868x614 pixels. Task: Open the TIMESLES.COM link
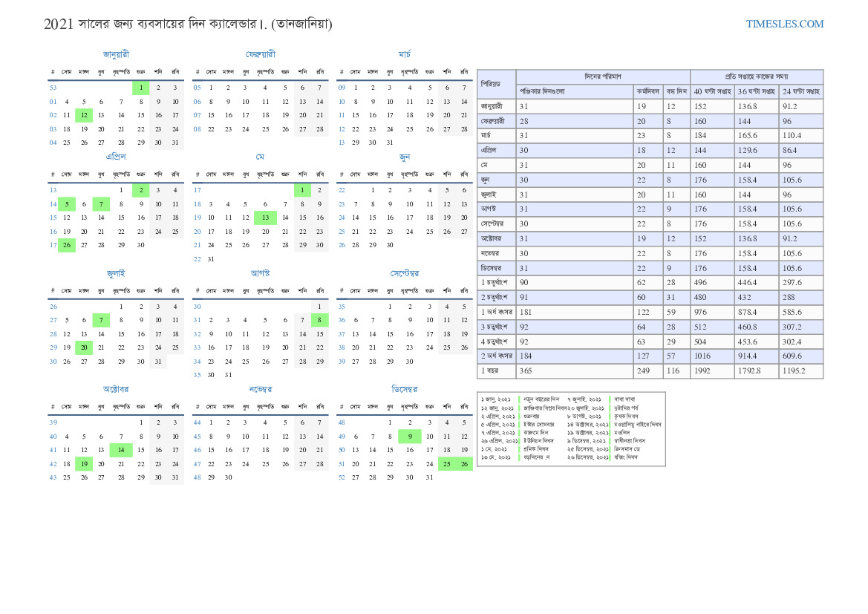click(x=784, y=24)
